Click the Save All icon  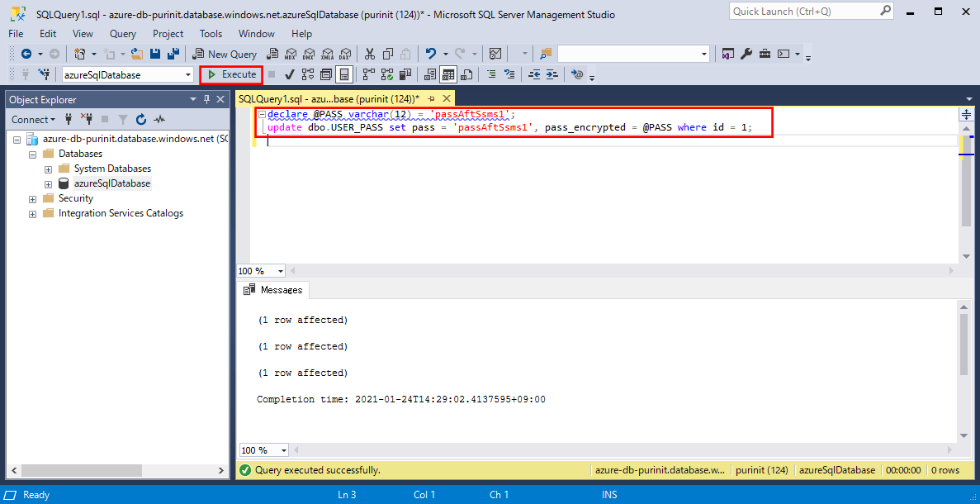[173, 54]
